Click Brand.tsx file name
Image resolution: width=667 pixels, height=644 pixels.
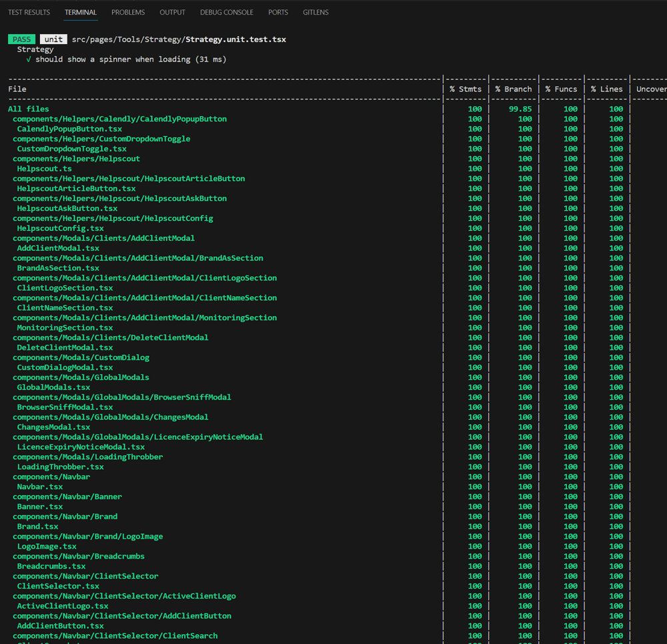tap(37, 527)
